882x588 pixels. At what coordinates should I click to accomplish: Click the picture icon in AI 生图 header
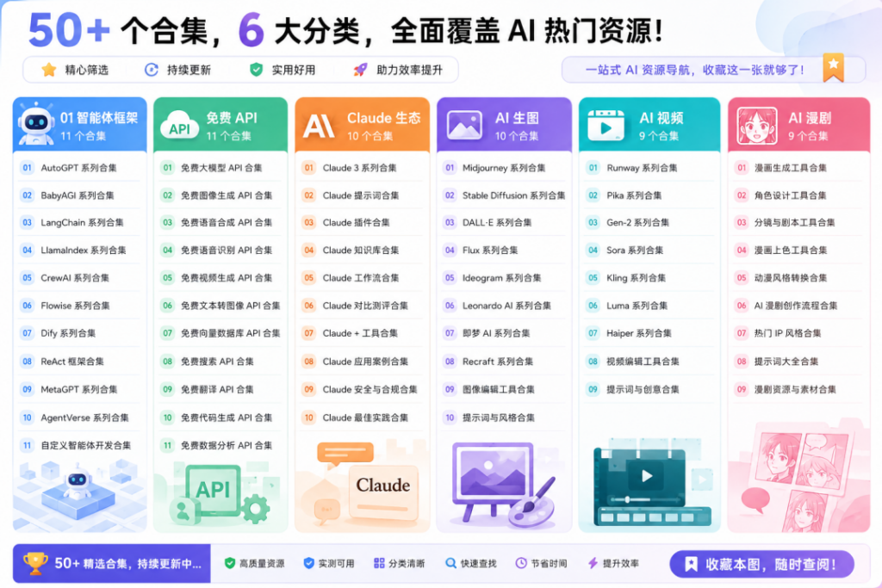tap(464, 125)
